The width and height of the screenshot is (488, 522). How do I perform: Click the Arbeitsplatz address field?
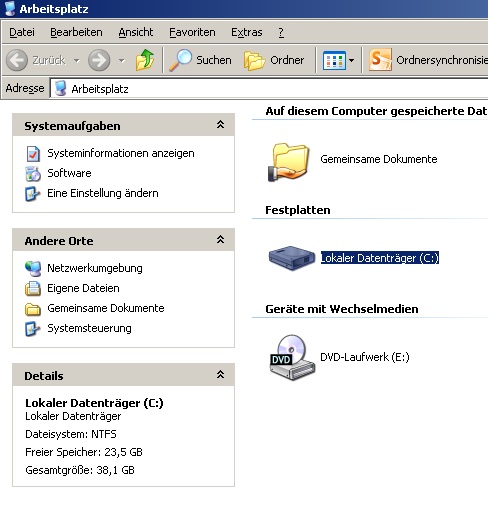click(x=269, y=89)
